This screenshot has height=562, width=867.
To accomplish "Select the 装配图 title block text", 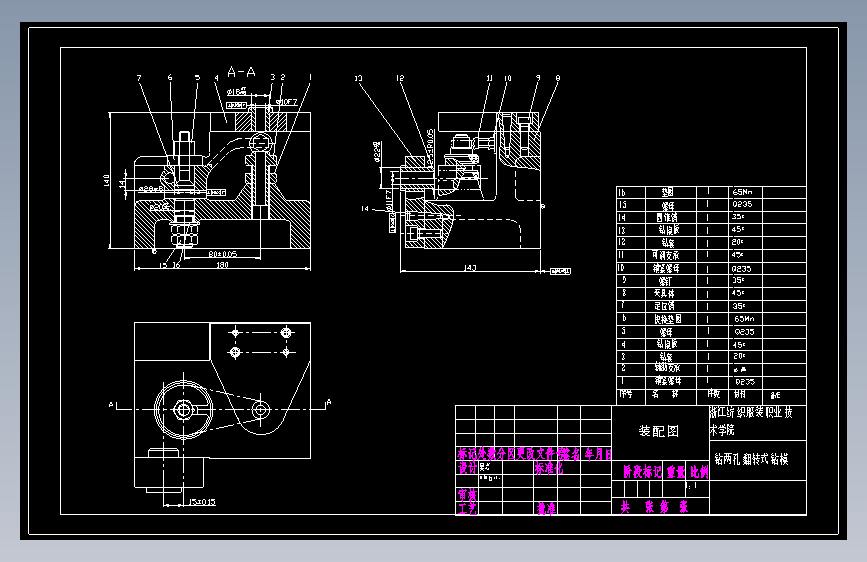I will (x=659, y=431).
